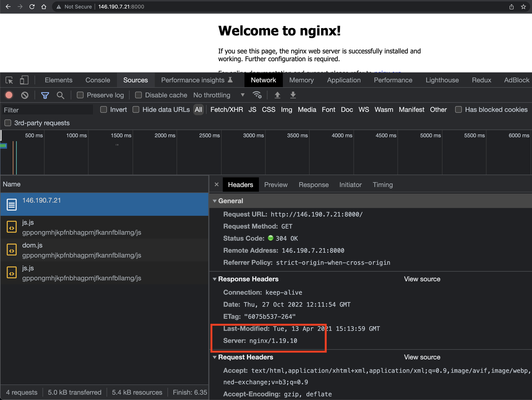View the Timing detail tab

click(x=383, y=185)
